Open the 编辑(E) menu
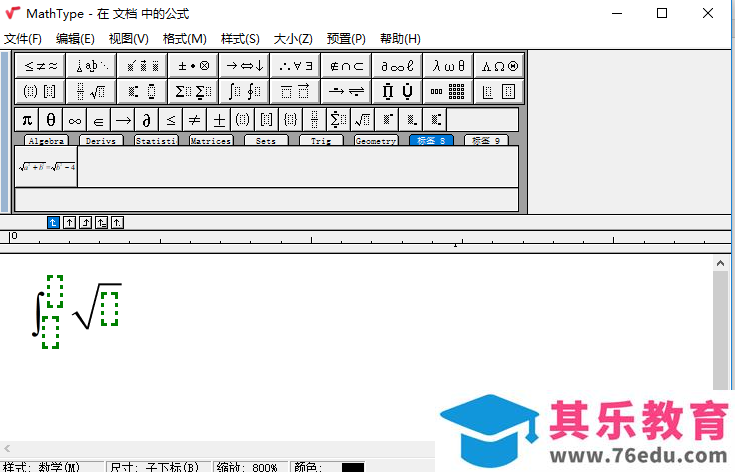735x472 pixels. pos(75,38)
